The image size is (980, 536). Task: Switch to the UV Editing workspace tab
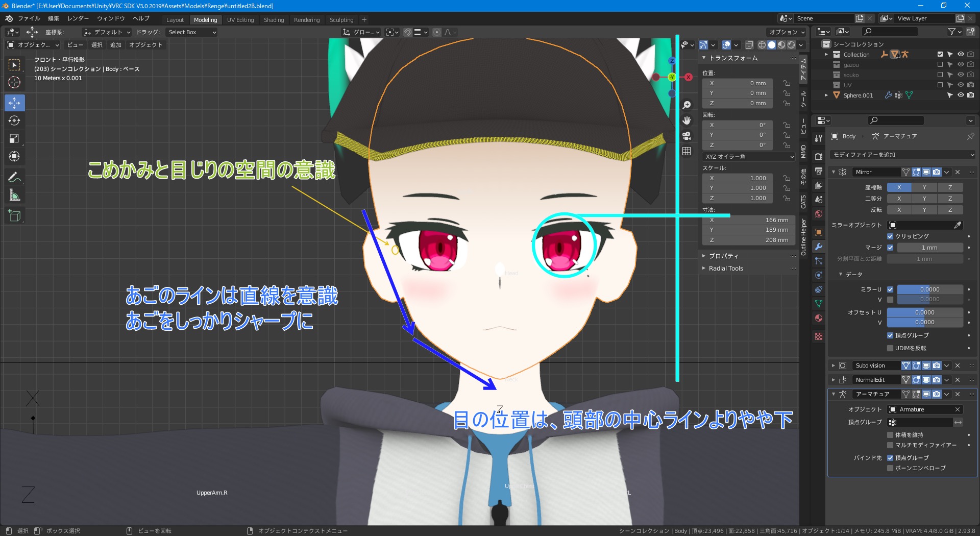click(x=240, y=20)
